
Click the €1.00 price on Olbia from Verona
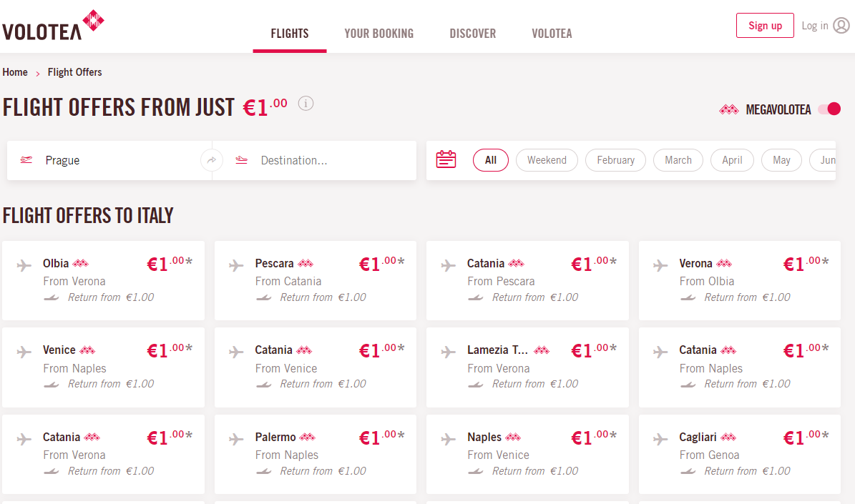170,264
